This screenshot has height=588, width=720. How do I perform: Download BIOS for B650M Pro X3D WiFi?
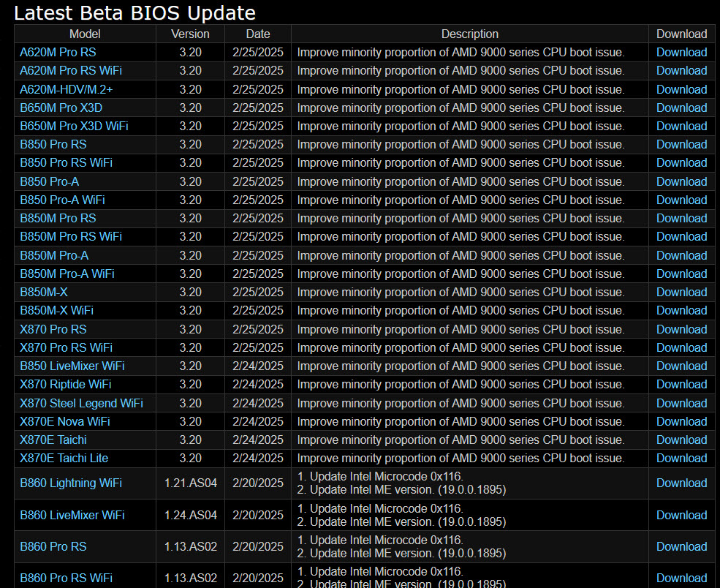click(x=681, y=127)
